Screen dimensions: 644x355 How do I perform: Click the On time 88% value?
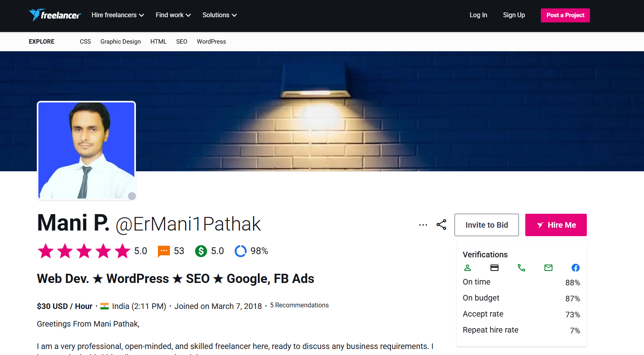tap(572, 283)
